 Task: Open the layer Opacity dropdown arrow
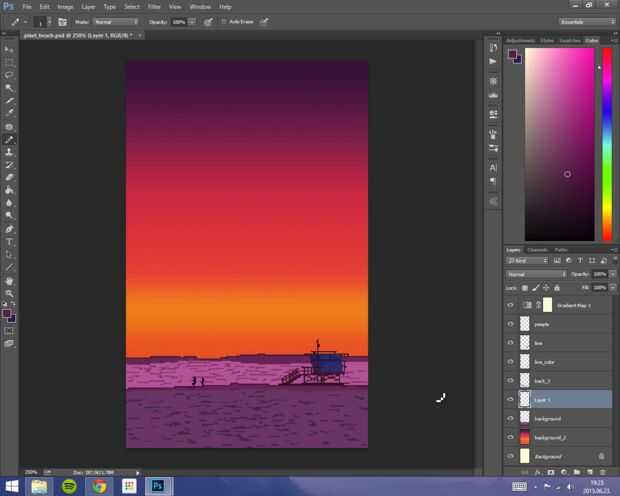(612, 274)
